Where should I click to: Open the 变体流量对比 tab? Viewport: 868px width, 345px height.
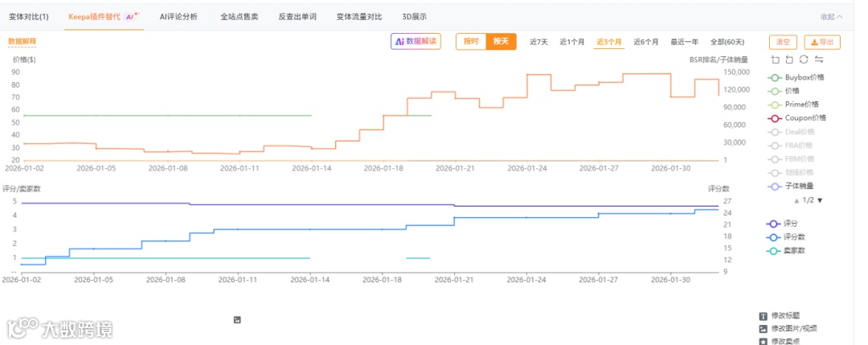coord(359,17)
